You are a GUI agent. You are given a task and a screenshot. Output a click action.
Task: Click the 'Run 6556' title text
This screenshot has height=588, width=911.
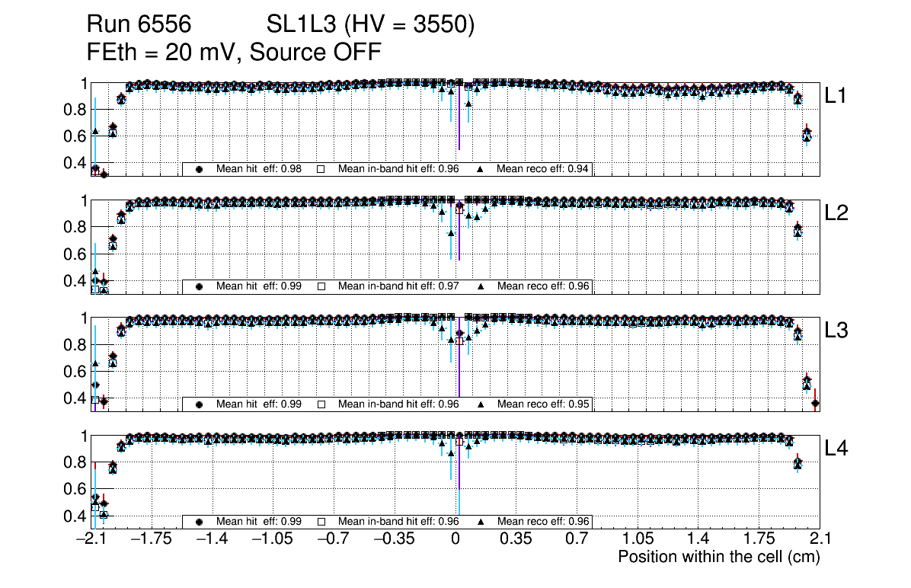pos(138,25)
